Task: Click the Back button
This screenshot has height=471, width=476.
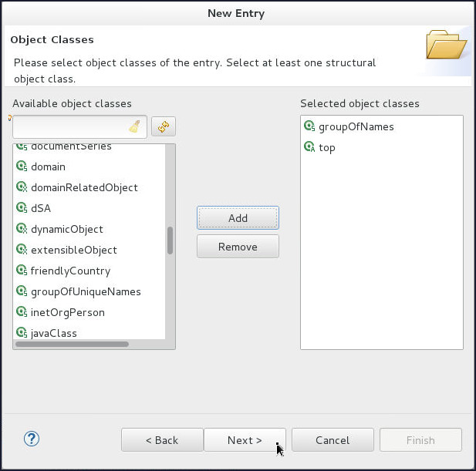Action: pos(162,440)
